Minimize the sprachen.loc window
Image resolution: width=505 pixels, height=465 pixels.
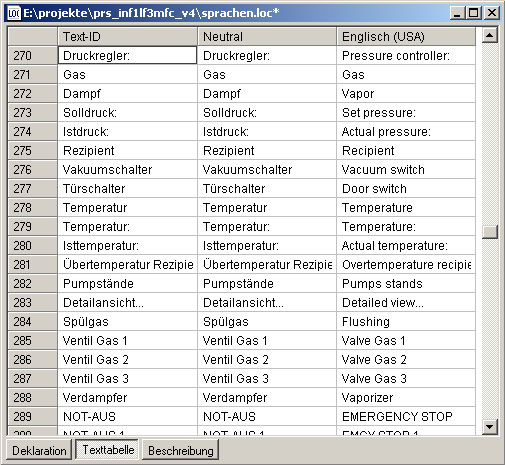[457, 13]
